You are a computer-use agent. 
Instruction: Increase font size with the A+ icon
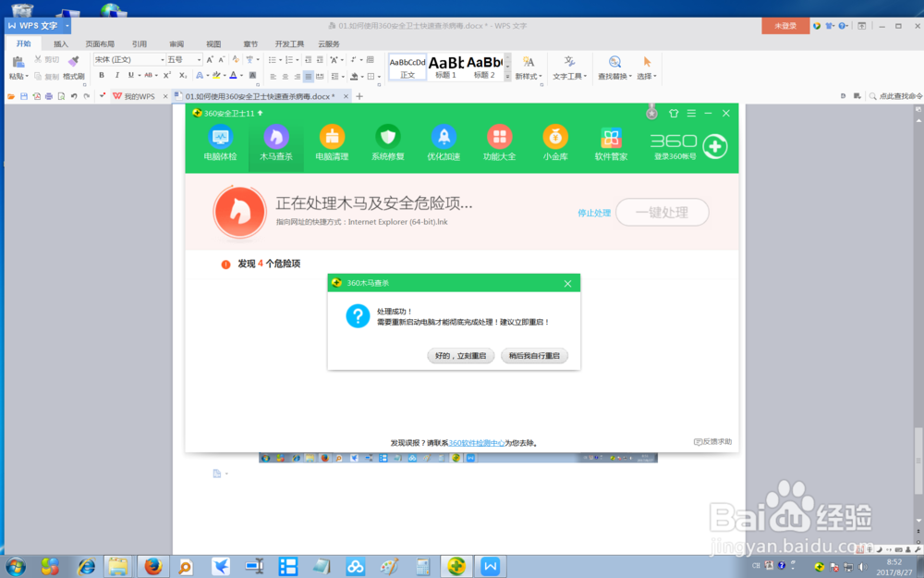[x=210, y=59]
